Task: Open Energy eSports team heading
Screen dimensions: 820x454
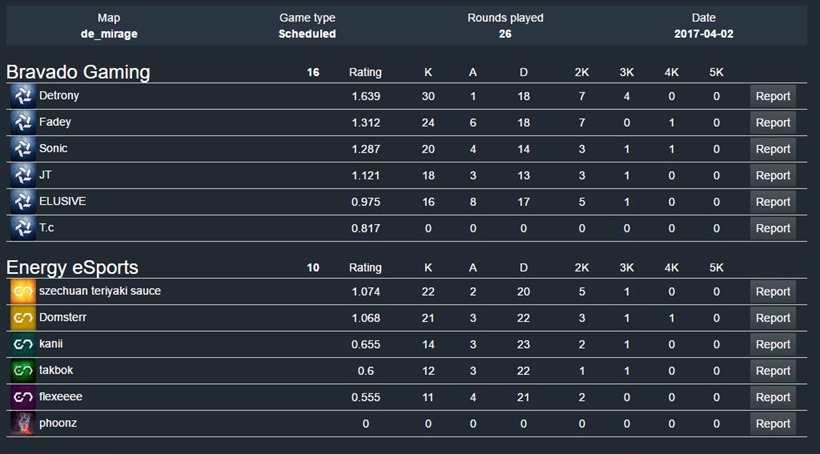Action: pyautogui.click(x=72, y=268)
